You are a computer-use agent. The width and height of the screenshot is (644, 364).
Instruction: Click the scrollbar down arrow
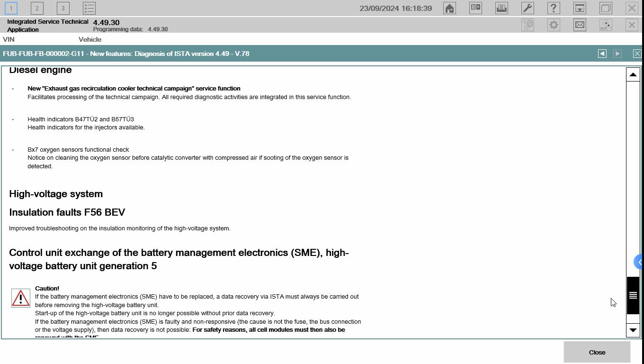[x=633, y=330]
